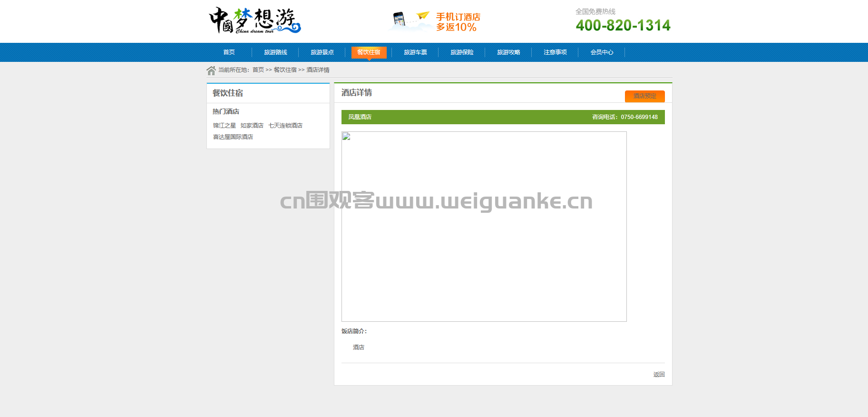The height and width of the screenshot is (417, 868).
Task: Click the home icon in breadcrumb
Action: tap(211, 70)
